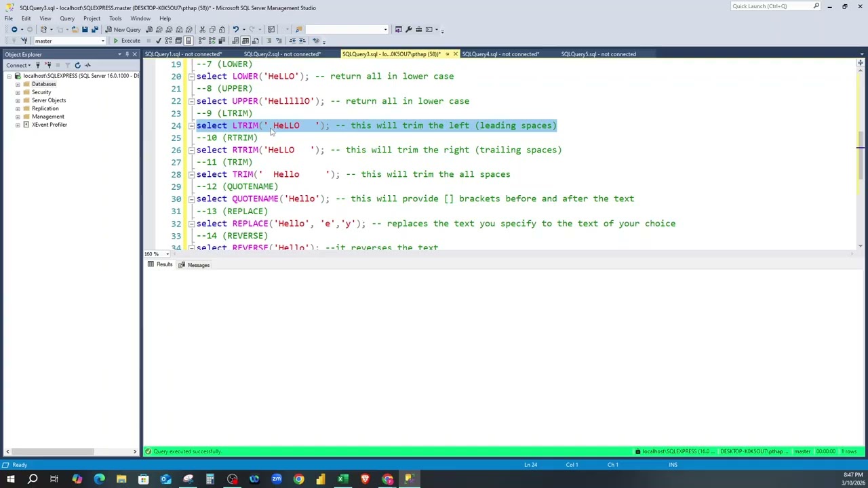Image resolution: width=868 pixels, height=488 pixels.
Task: Expand the Server Objects node
Action: [18, 100]
